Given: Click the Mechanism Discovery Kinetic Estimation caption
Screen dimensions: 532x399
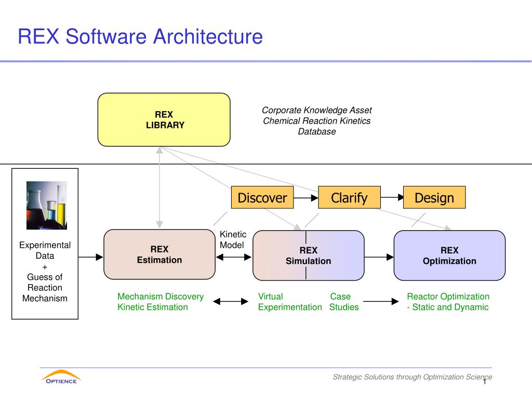Looking at the screenshot, I should point(161,302).
